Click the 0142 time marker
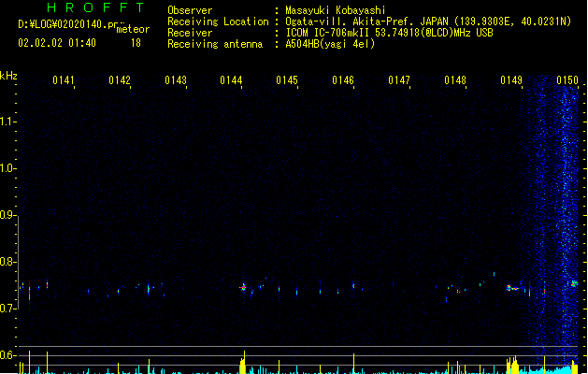Viewport: 588px width, 374px height. point(120,80)
